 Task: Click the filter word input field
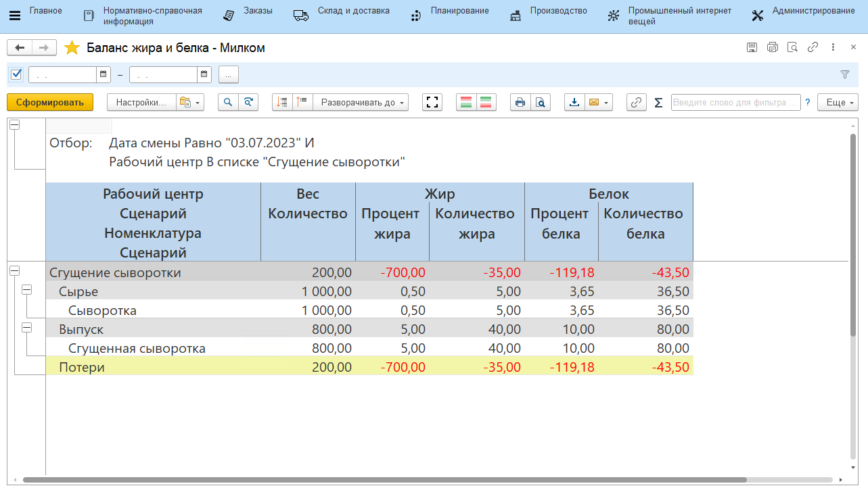pyautogui.click(x=735, y=103)
